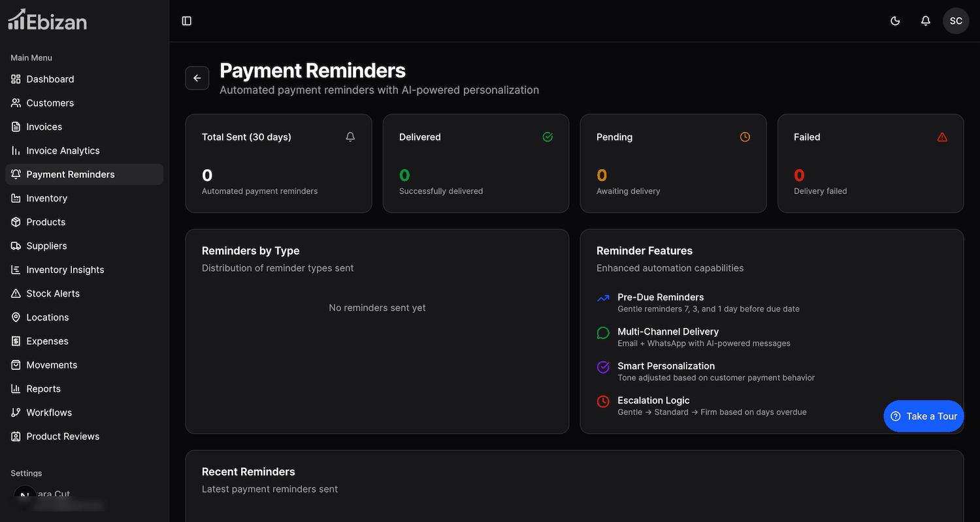Open the account profile at the sidebar bottom
Viewport: 980px width, 522px height.
[x=52, y=498]
